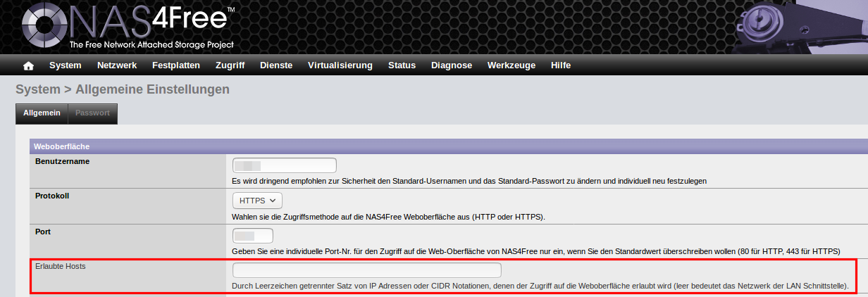Open the Zugriff menu
The image size is (868, 297).
230,65
